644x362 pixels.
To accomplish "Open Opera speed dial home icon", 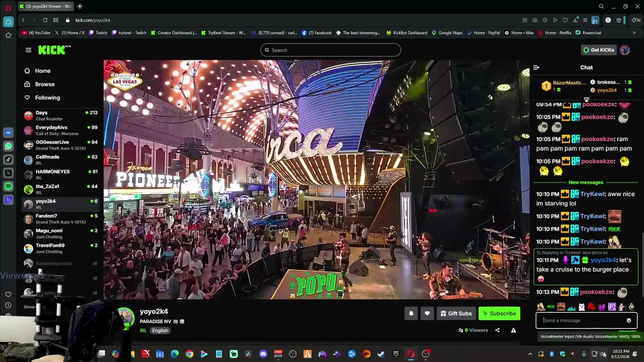I will [8, 22].
